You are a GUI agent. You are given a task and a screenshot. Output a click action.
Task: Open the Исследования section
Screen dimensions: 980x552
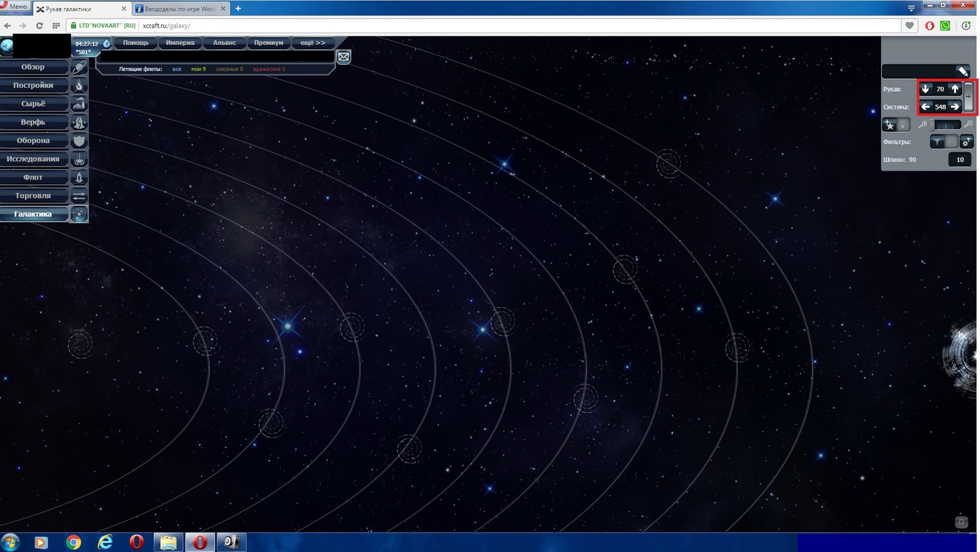[x=33, y=159]
